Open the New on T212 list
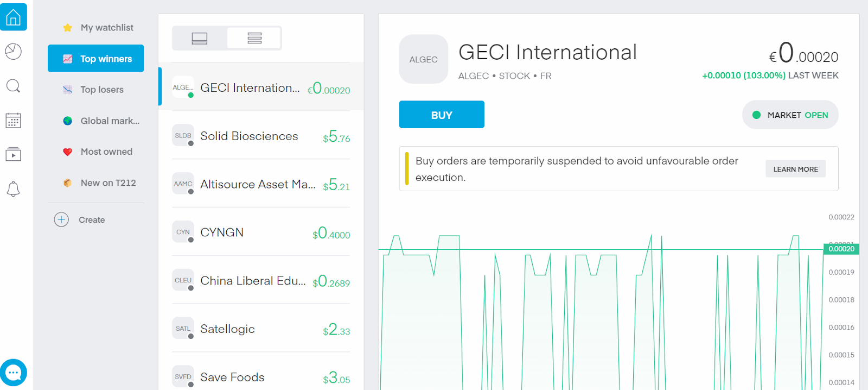868x390 pixels. (108, 183)
